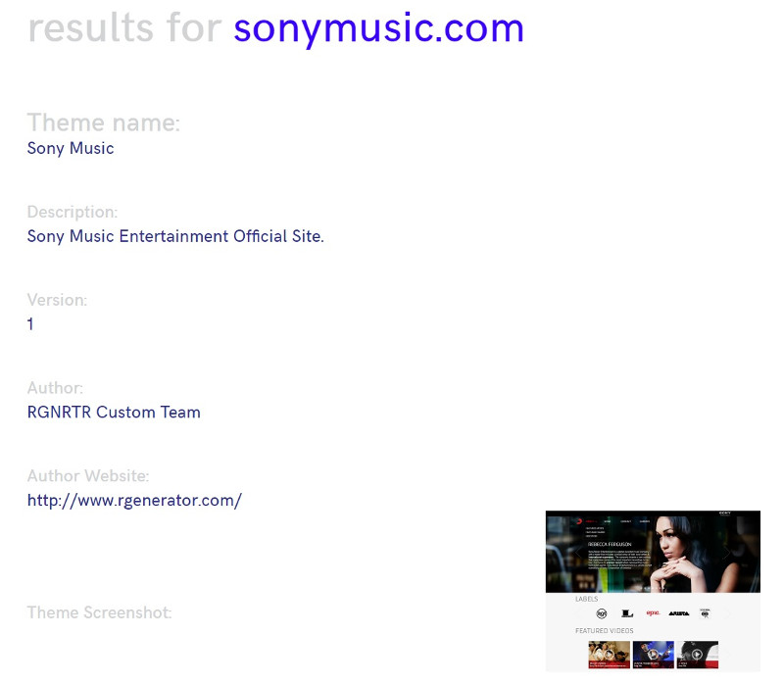Click the left carousel arrow

(576, 553)
